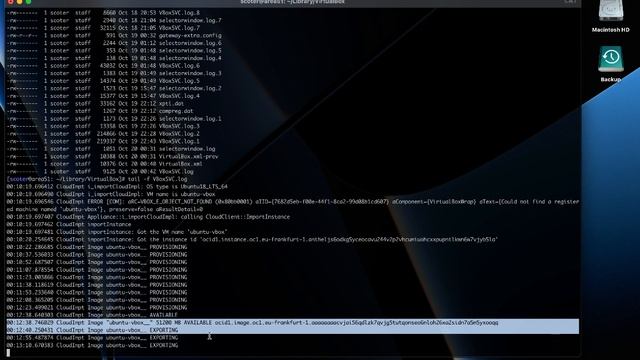Open the Backup Time Machine drive icon
The width and height of the screenshot is (640, 360).
[611, 59]
